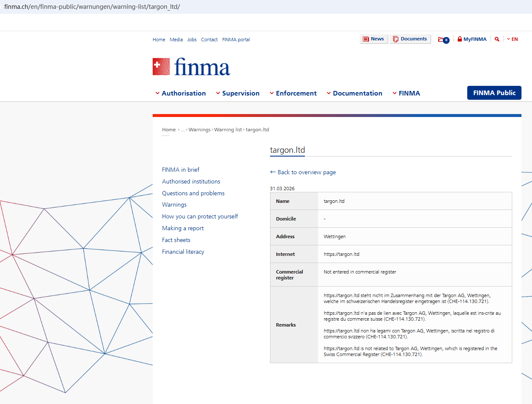This screenshot has height=404, width=532.
Task: Click the Internet value https://targon.ltd
Action: pos(341,254)
